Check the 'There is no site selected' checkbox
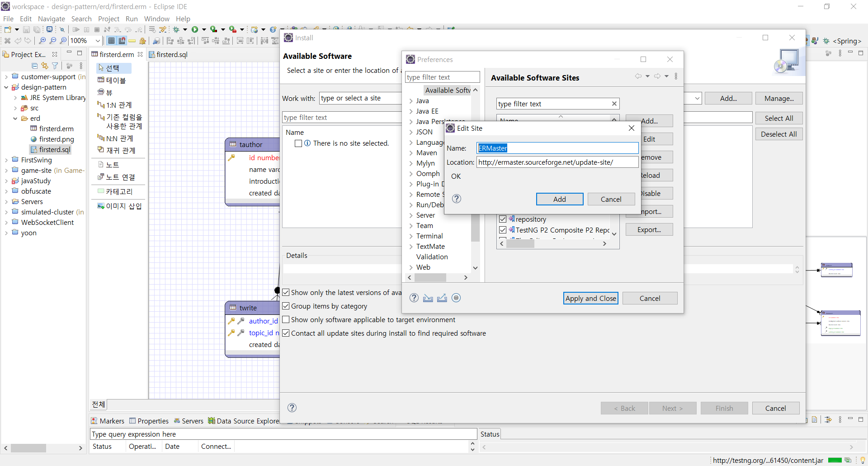Viewport: 868px width, 466px height. point(298,143)
